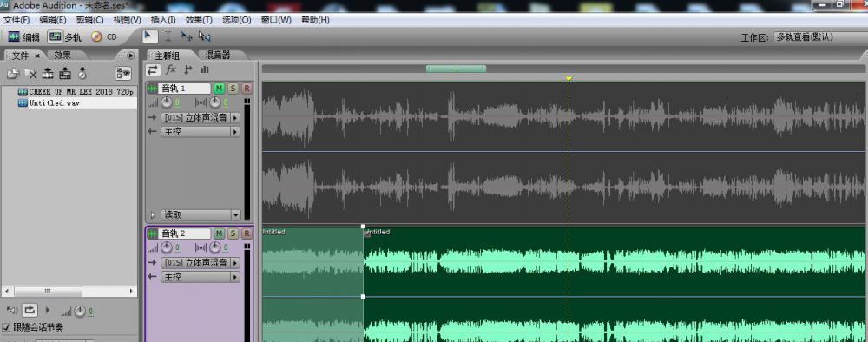Show the FX controls in main panel
The width and height of the screenshot is (868, 342).
pos(171,69)
